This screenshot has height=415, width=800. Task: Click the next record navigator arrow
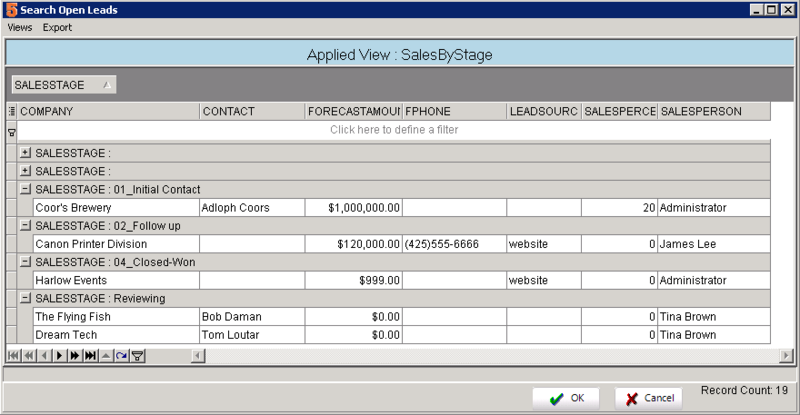click(59, 355)
